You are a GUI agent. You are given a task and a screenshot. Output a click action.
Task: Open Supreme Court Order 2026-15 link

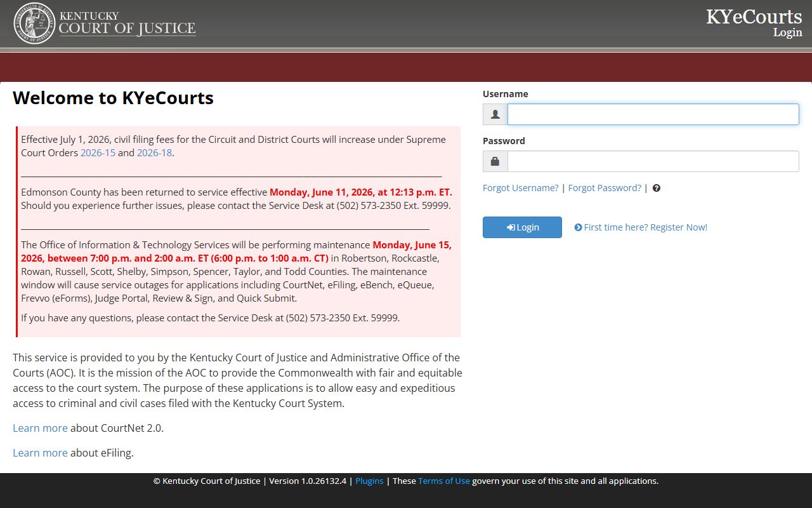click(98, 153)
